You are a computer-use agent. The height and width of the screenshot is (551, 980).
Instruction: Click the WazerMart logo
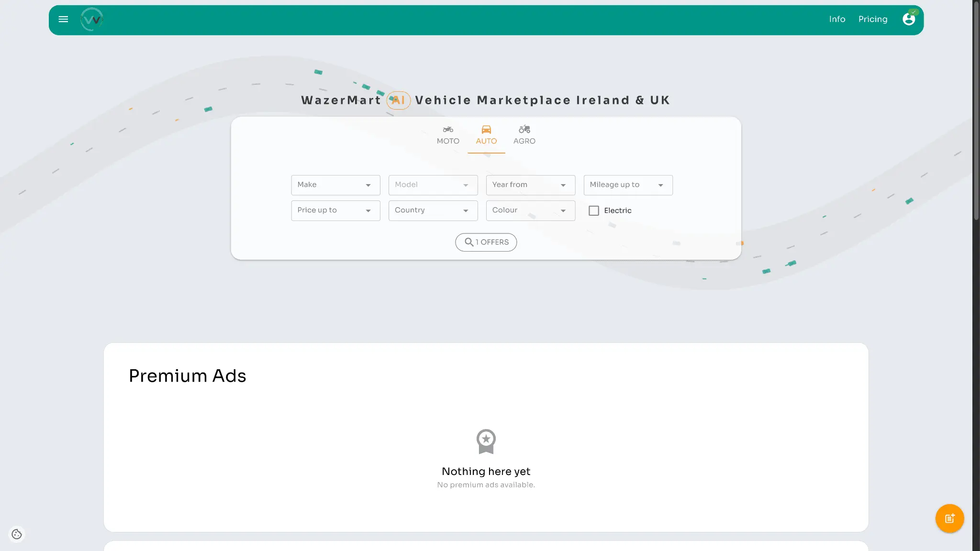coord(92,20)
